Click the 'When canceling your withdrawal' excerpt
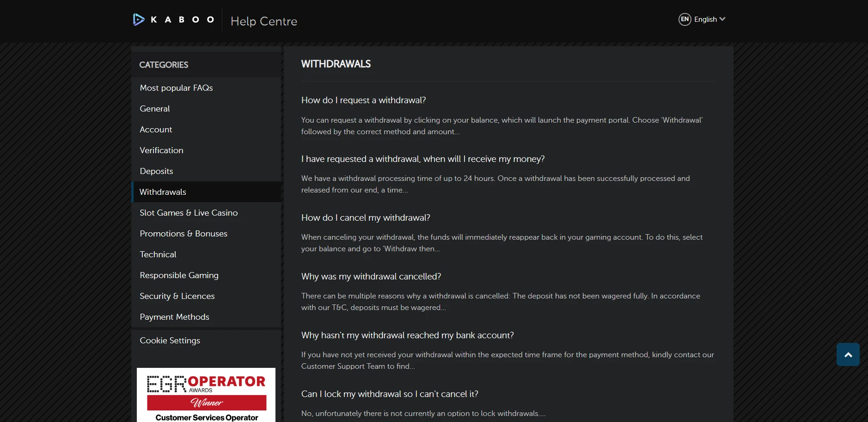Image resolution: width=868 pixels, height=422 pixels. tap(502, 243)
